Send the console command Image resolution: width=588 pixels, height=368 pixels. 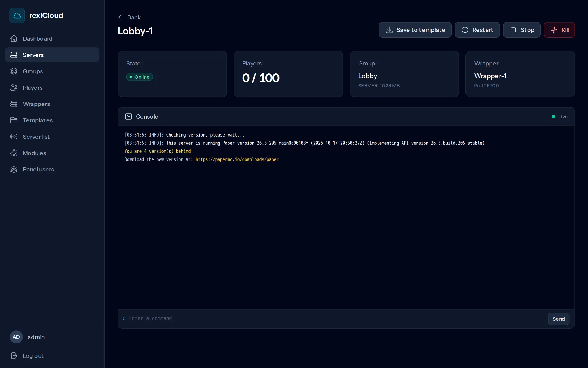coord(559,319)
